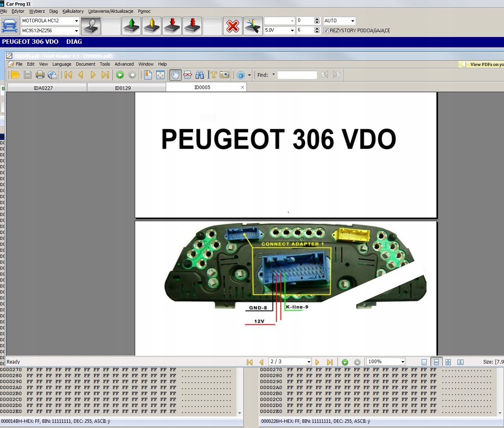Click the snapshot camera icon
The height and width of the screenshot is (428, 504).
point(225,75)
